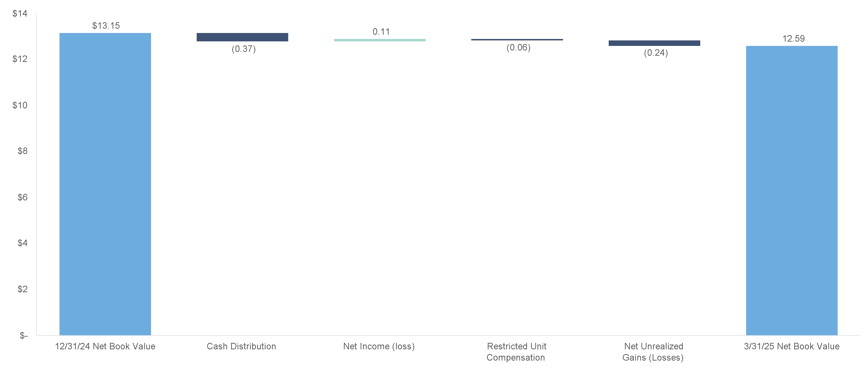Viewport: 868px width, 373px height.
Task: Select the $- y-axis baseline label
Action: [x=23, y=335]
